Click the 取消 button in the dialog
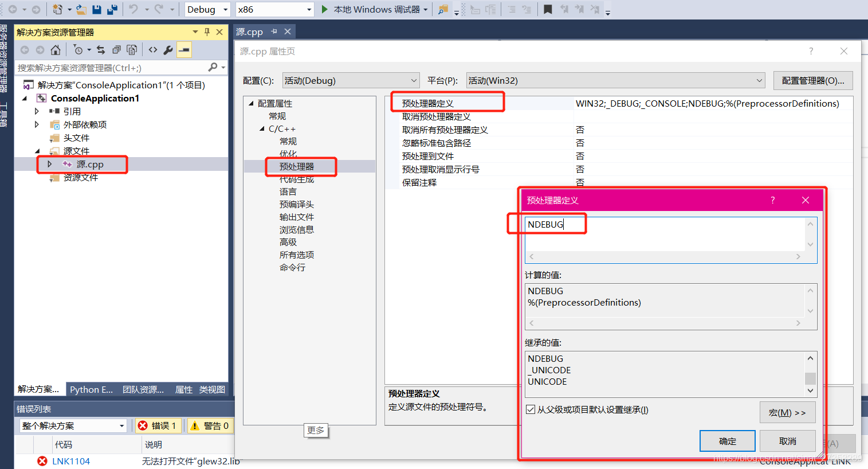The width and height of the screenshot is (868, 469). point(788,441)
